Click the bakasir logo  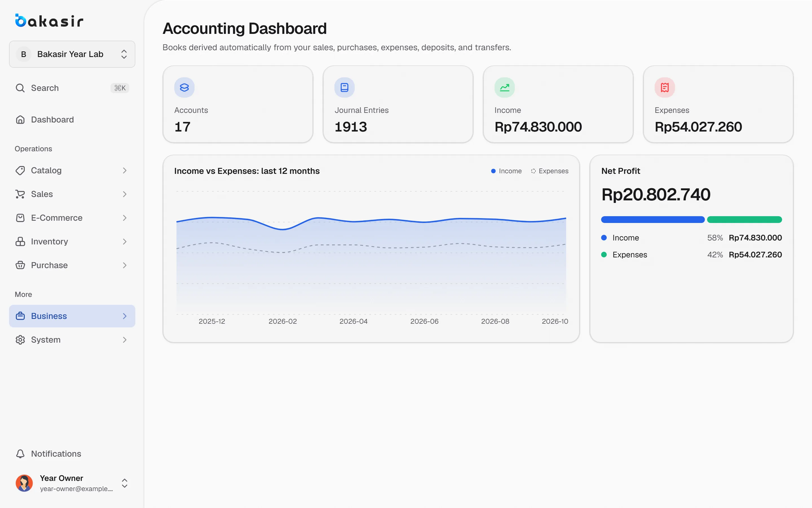(x=49, y=21)
